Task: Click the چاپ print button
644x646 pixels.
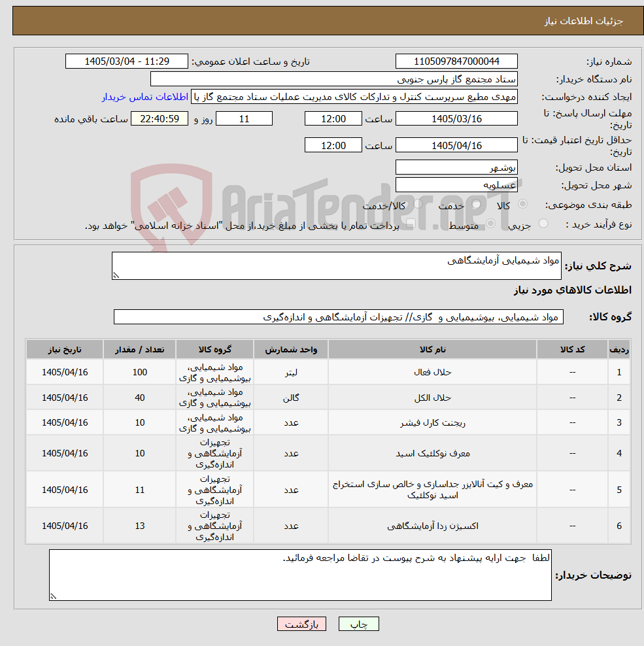Action: (359, 624)
